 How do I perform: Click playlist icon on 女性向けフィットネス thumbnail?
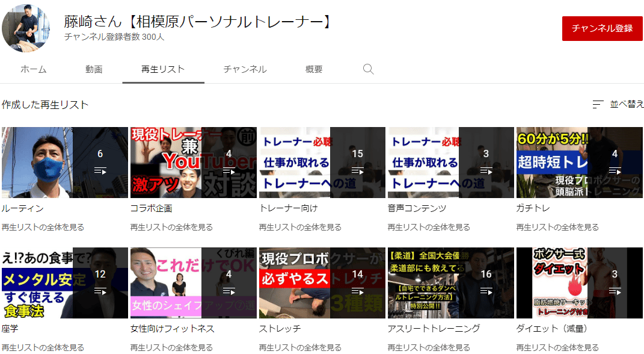[228, 291]
